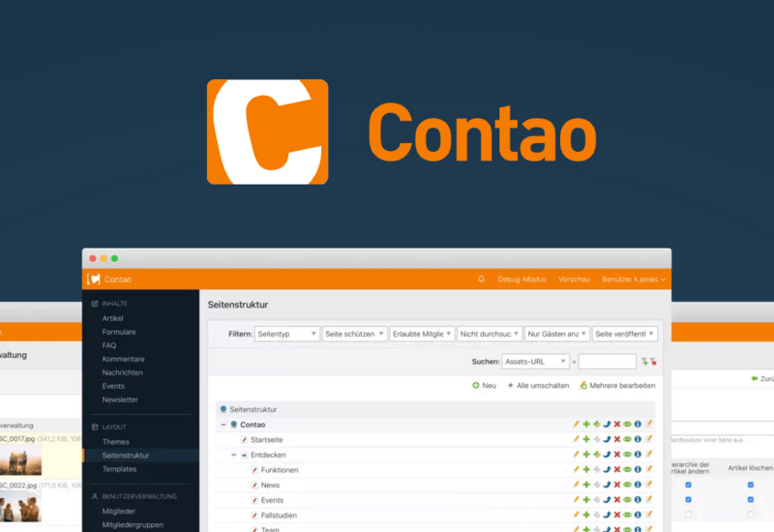Edit the News page settings

click(576, 485)
